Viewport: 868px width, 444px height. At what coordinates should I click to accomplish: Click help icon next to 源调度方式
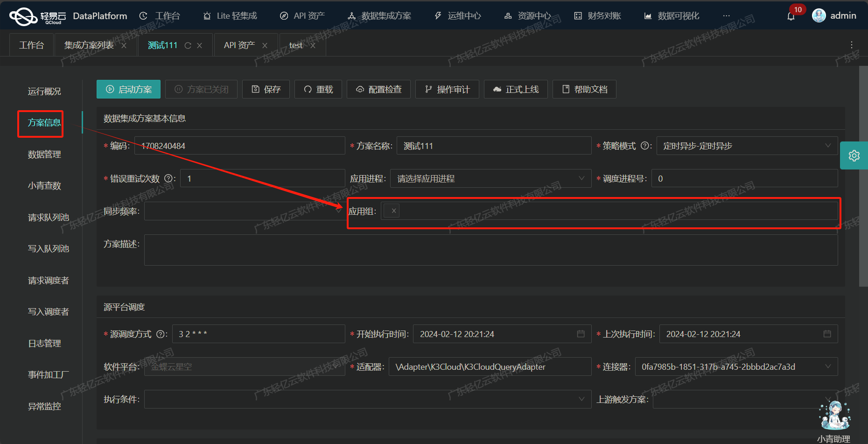click(x=161, y=334)
